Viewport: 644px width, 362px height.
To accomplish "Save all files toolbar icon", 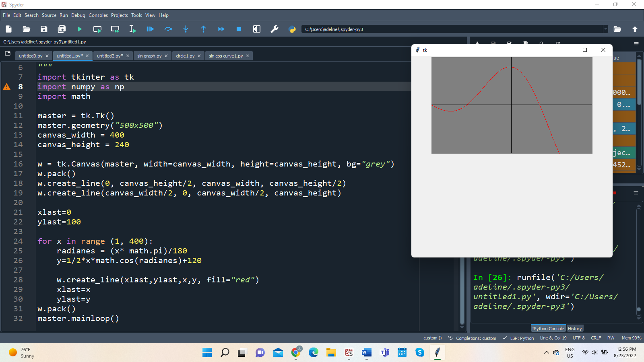I will coord(62,29).
